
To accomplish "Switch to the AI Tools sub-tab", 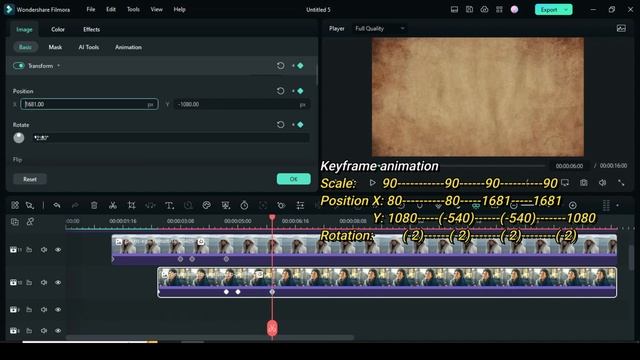I will (x=89, y=47).
